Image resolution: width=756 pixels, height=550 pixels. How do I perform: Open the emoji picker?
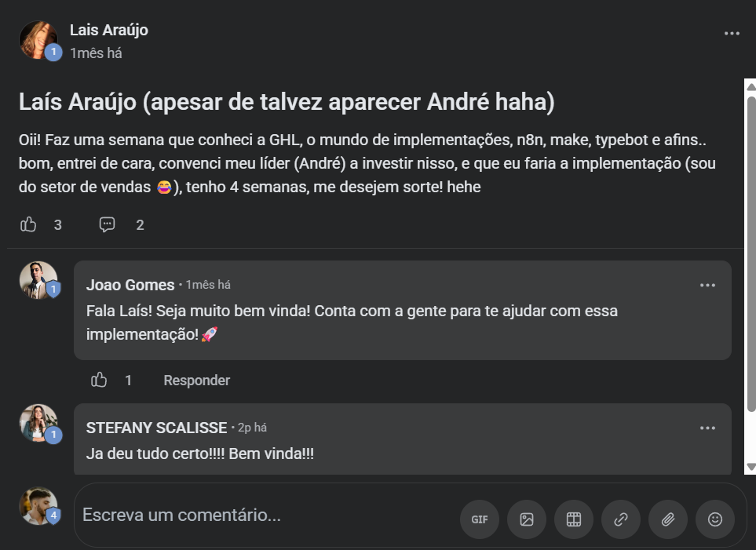(715, 519)
